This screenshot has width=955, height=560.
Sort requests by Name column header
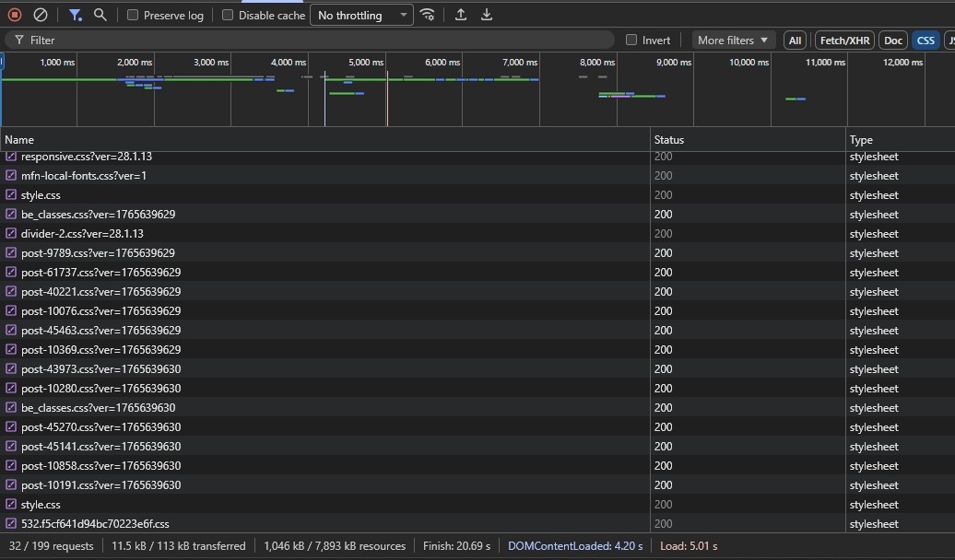[19, 140]
